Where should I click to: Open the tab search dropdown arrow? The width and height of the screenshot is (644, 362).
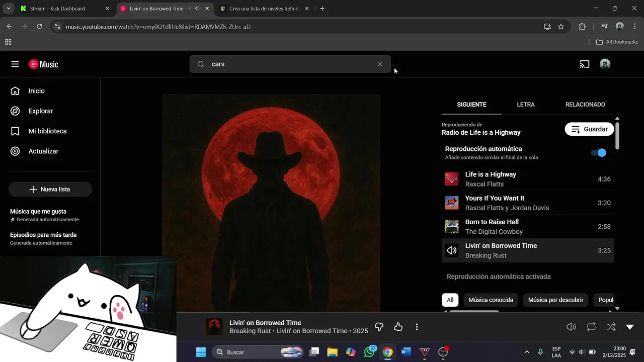pyautogui.click(x=9, y=9)
